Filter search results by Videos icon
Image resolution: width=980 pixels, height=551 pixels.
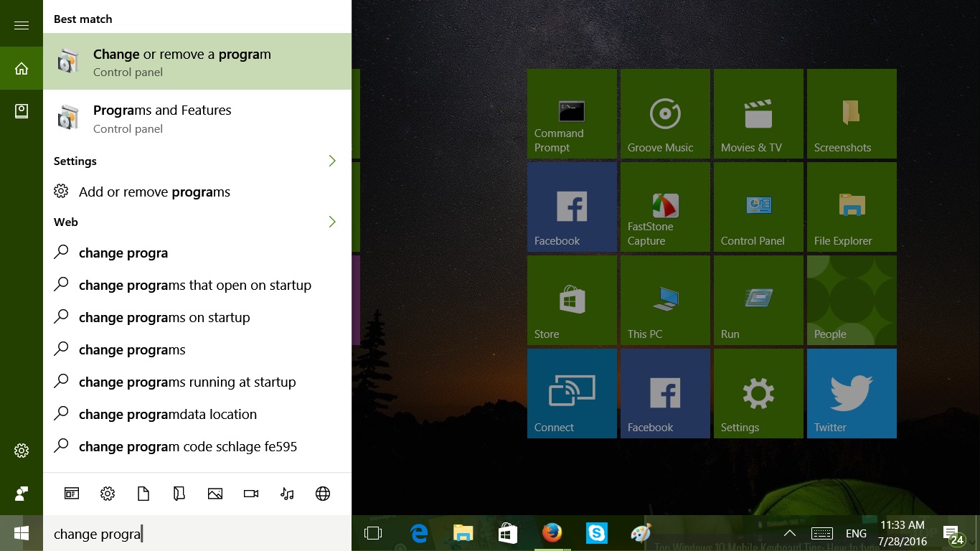pos(251,494)
